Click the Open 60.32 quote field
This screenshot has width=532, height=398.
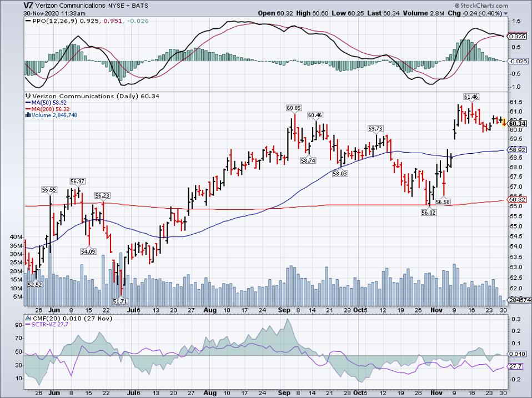(x=275, y=13)
